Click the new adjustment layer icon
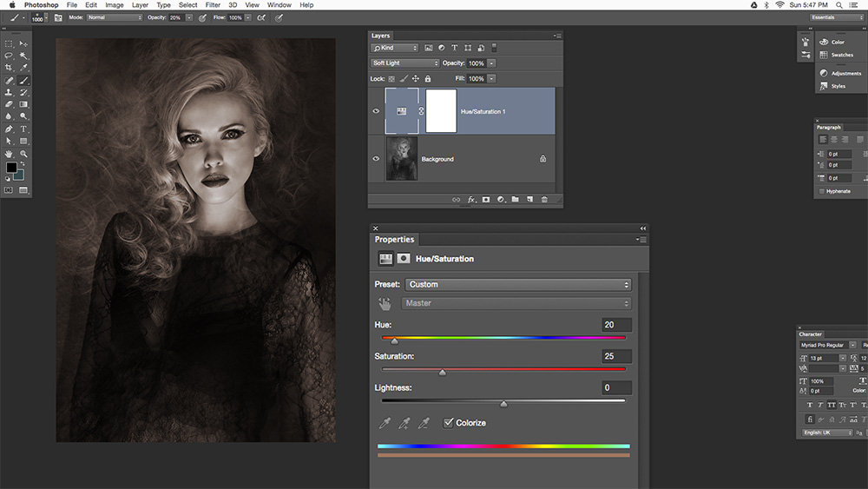Image resolution: width=868 pixels, height=489 pixels. point(501,200)
